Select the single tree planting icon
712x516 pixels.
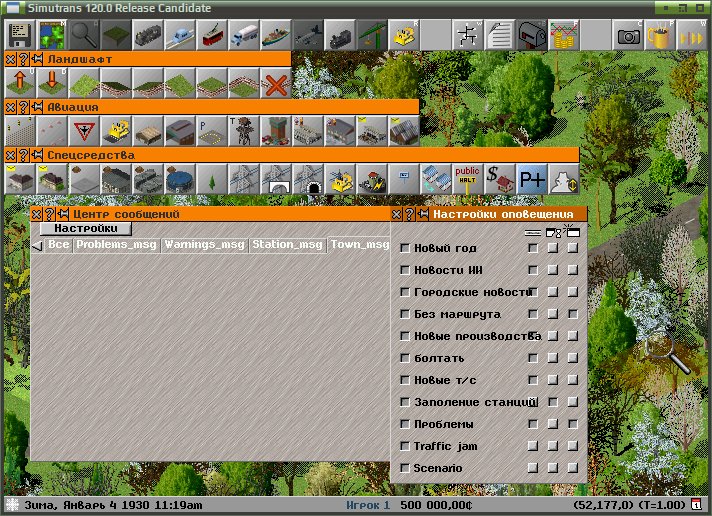pyautogui.click(x=212, y=179)
